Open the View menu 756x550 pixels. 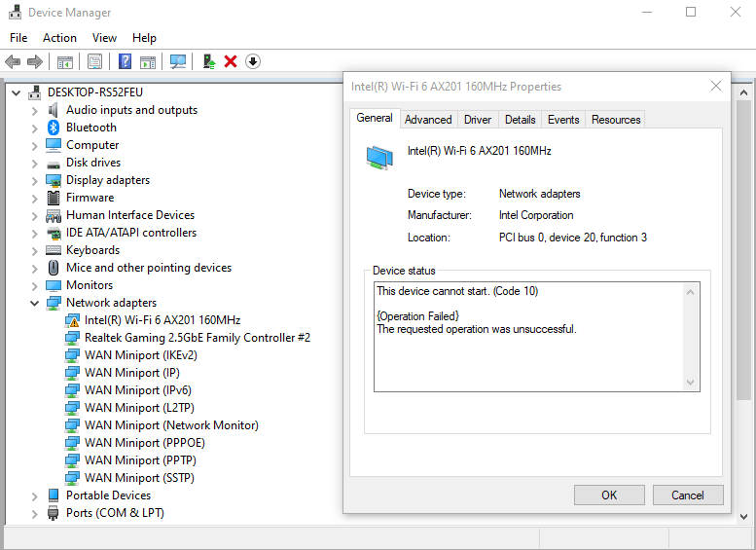coord(104,38)
